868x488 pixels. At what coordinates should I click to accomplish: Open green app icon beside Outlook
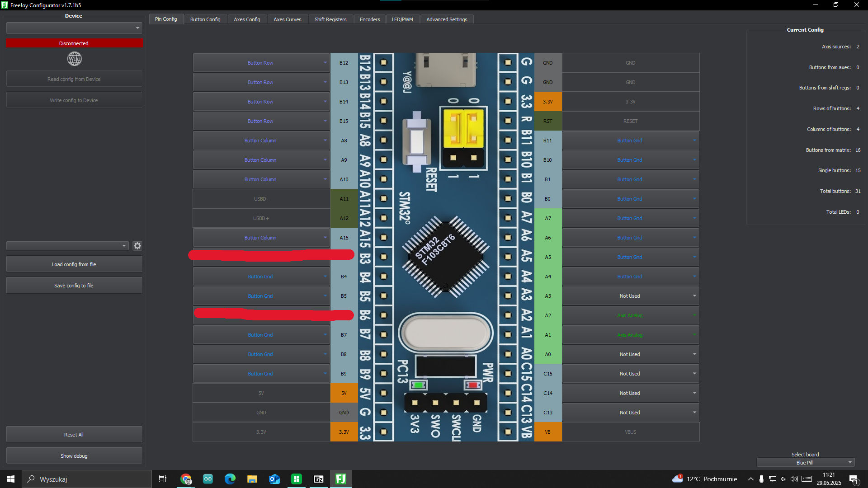pos(297,479)
